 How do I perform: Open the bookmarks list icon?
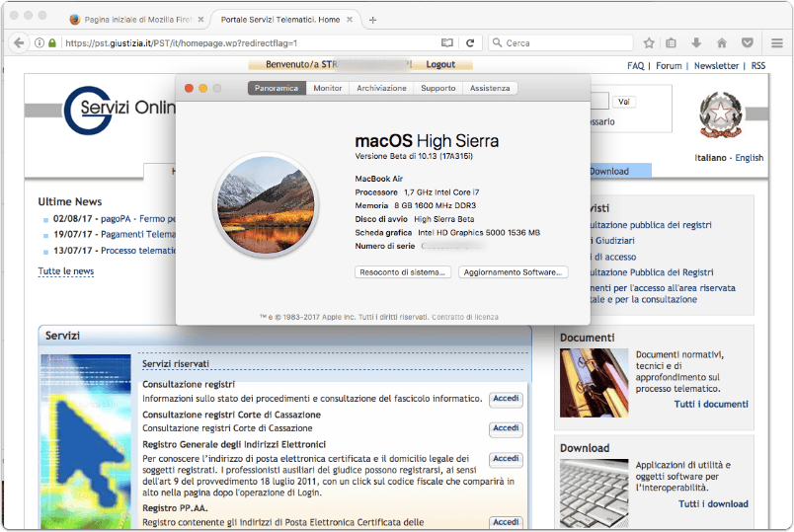coord(671,43)
